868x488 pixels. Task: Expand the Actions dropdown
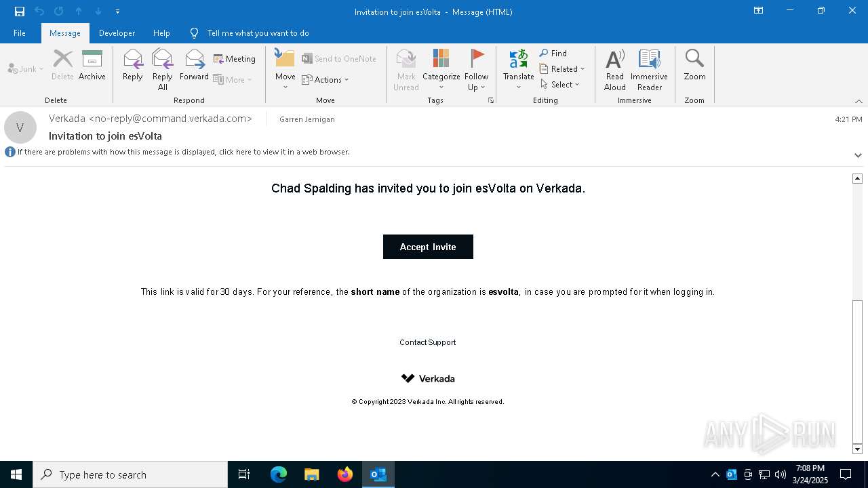point(325,79)
